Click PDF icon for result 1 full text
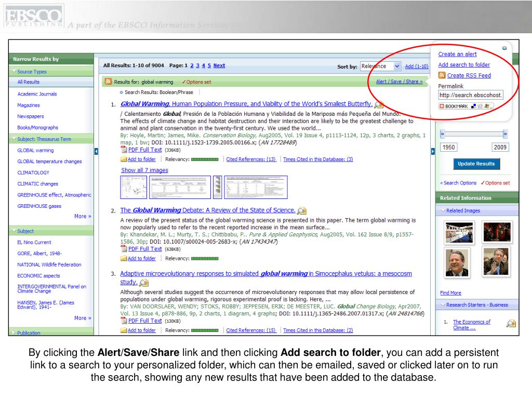The image size is (532, 399). 124,150
